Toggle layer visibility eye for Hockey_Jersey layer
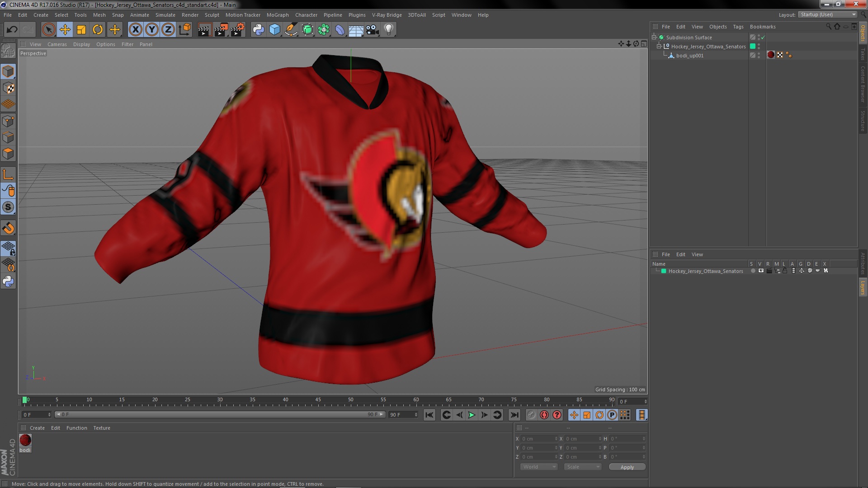Screen dimensions: 868x488 (761, 271)
